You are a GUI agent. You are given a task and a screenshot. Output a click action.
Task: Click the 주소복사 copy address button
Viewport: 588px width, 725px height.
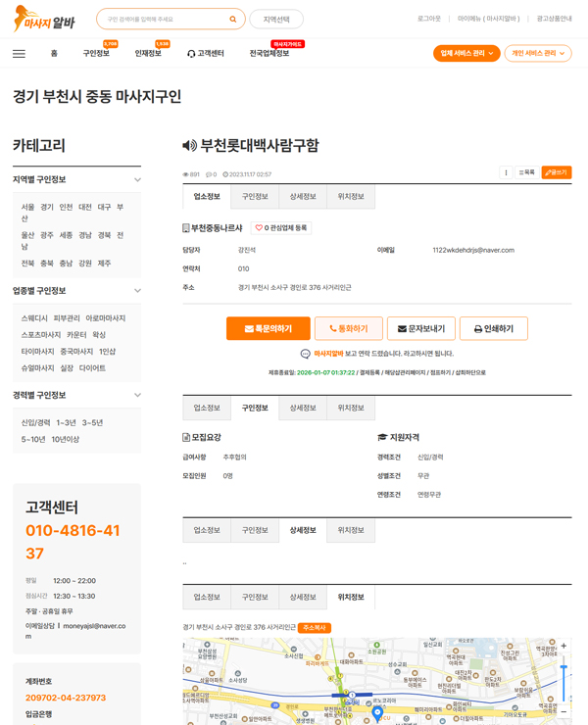pyautogui.click(x=315, y=628)
